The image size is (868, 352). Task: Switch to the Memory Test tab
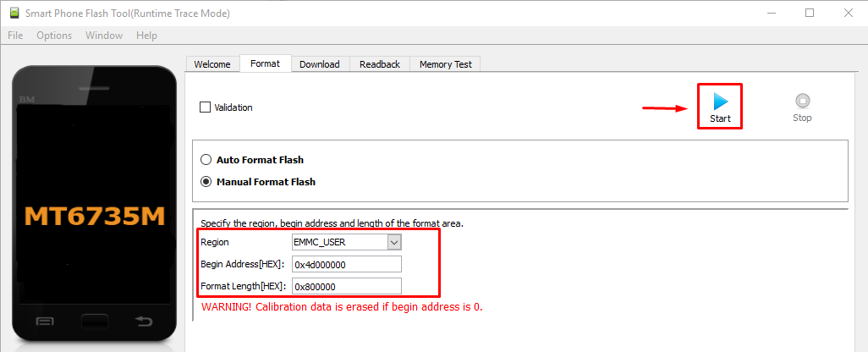446,64
